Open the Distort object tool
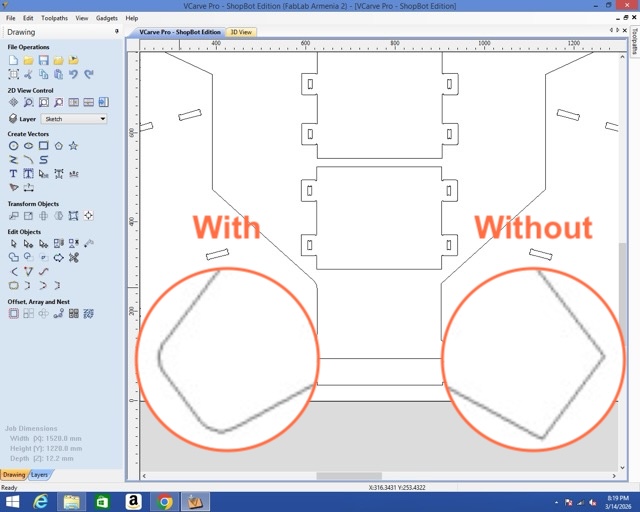The image size is (640, 512). click(x=73, y=216)
